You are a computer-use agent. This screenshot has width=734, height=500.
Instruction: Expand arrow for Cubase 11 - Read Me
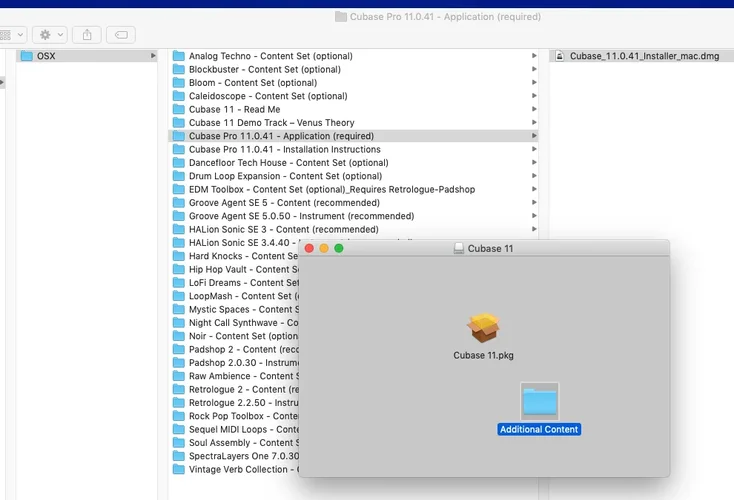(534, 109)
